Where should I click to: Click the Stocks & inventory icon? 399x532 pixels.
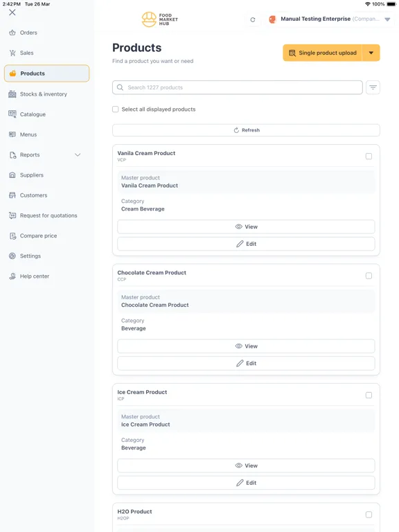click(12, 94)
